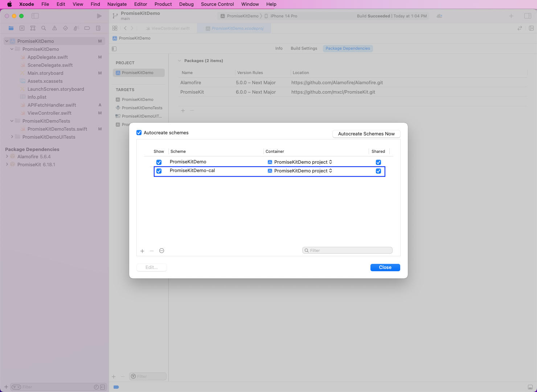
Task: Toggle the Autocreate schemes checkbox
Action: [139, 132]
